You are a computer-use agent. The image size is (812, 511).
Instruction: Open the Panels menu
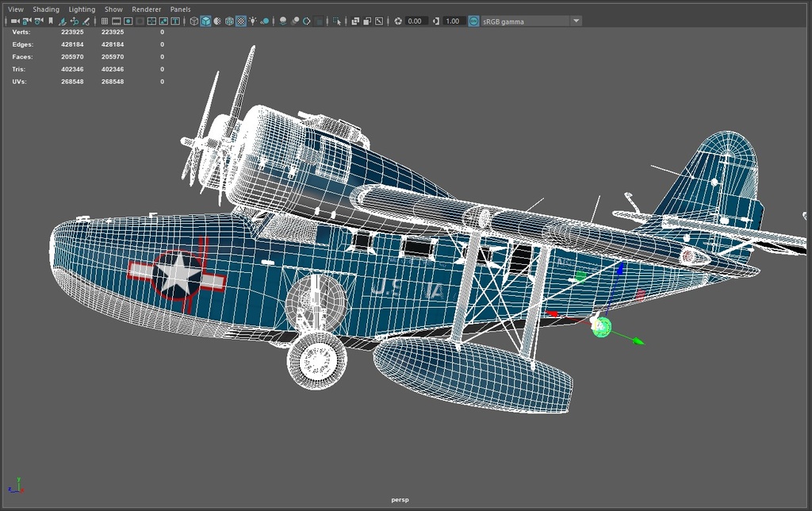click(x=180, y=9)
